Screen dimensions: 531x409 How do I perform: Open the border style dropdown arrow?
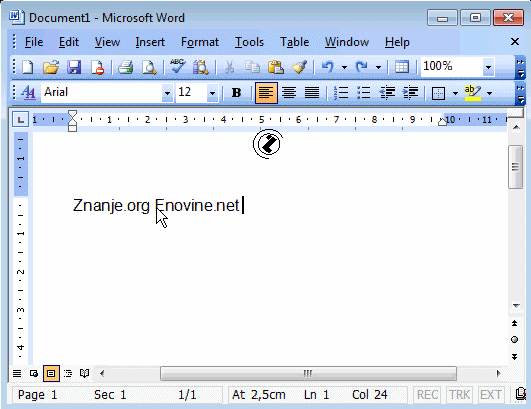pos(455,93)
